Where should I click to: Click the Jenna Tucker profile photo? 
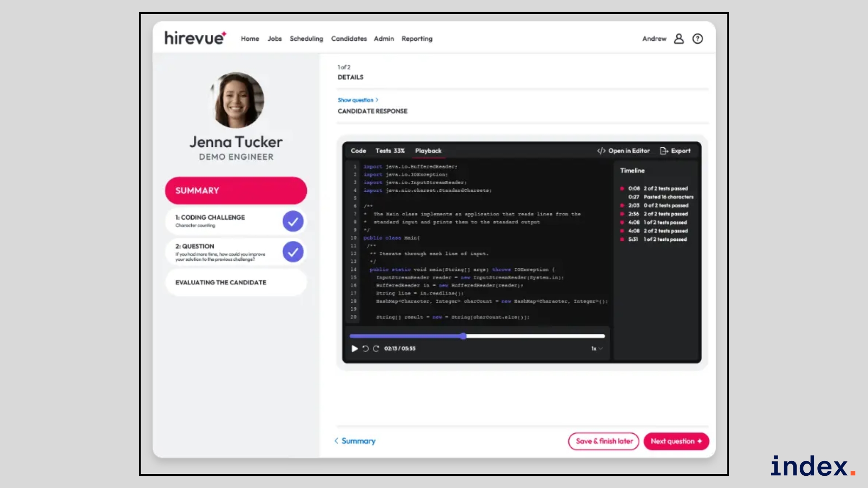pyautogui.click(x=237, y=100)
